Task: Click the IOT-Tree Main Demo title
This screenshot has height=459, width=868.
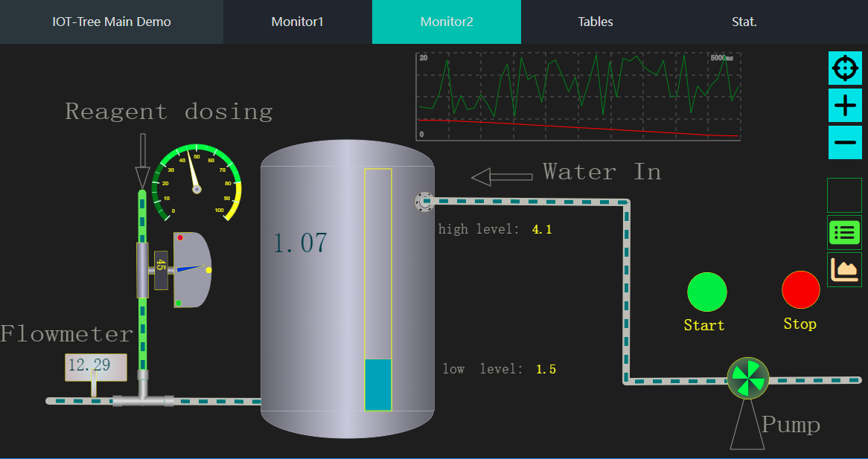Action: click(x=112, y=22)
